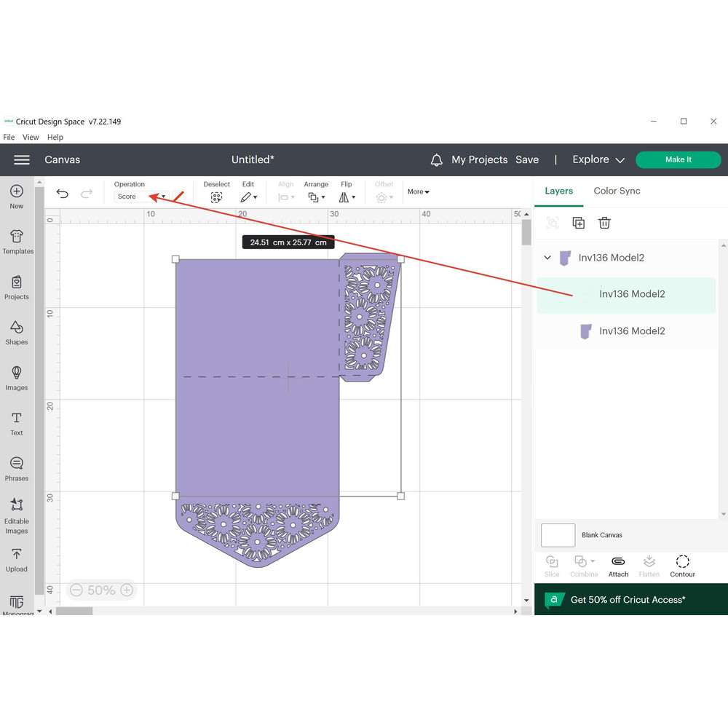
Task: Open the hamburger menu
Action: pyautogui.click(x=22, y=159)
